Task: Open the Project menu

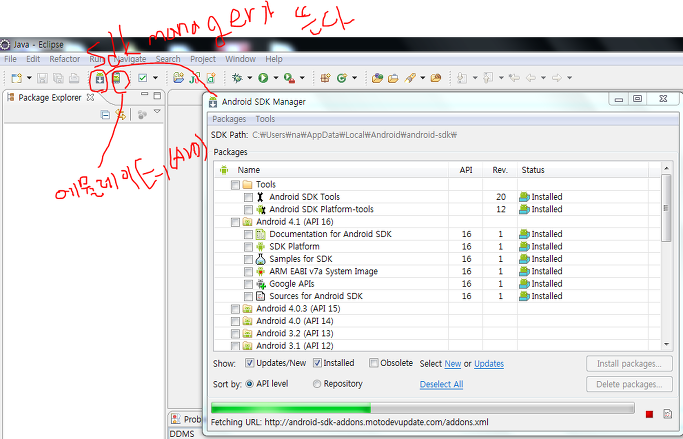Action: [203, 59]
